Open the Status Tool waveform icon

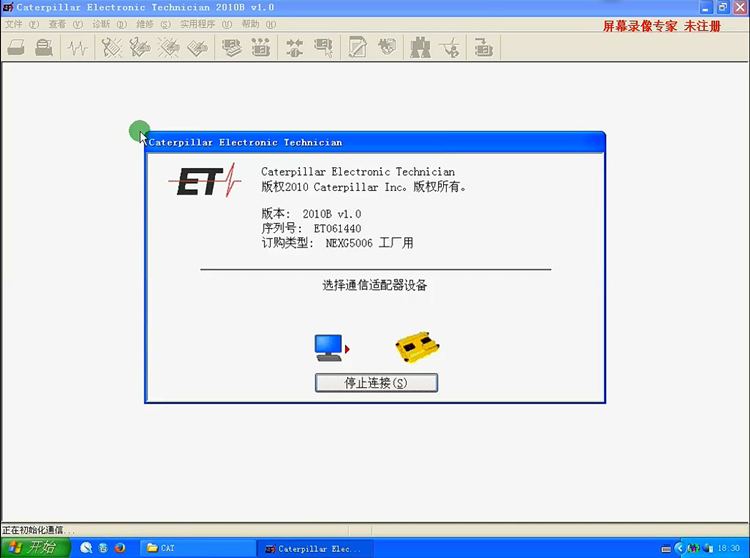click(77, 48)
